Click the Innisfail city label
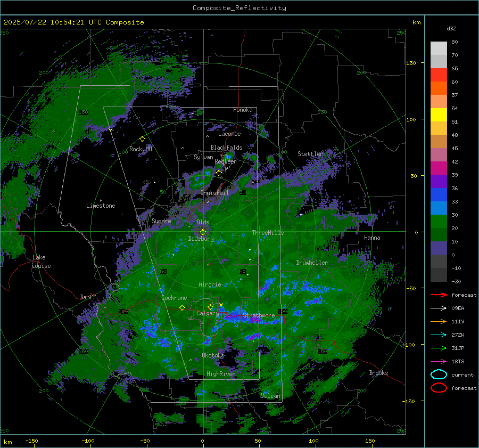 pos(214,193)
